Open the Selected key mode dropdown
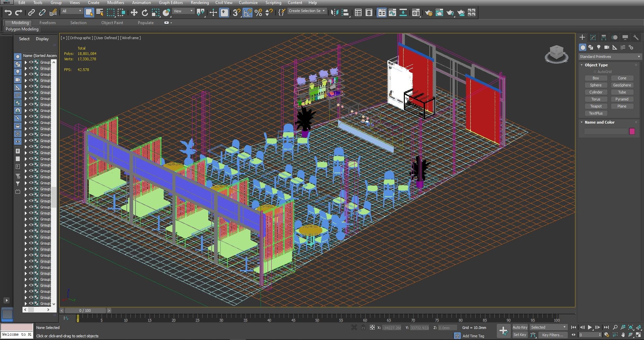The height and width of the screenshot is (340, 644). pos(548,327)
